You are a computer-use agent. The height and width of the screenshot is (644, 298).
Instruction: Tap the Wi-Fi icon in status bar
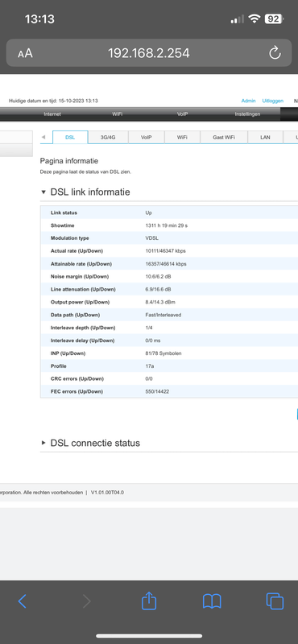[255, 19]
